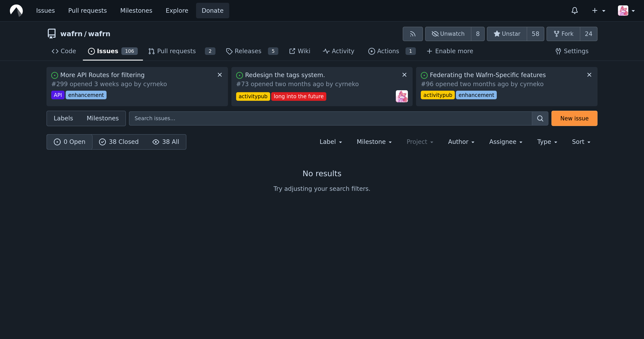Expand the Sort dropdown
The height and width of the screenshot is (339, 644).
[x=581, y=142]
